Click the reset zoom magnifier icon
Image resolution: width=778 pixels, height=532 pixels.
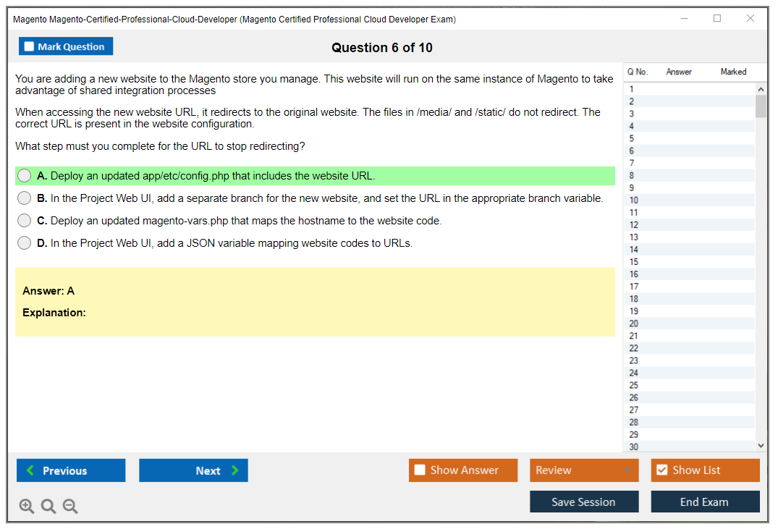48,507
